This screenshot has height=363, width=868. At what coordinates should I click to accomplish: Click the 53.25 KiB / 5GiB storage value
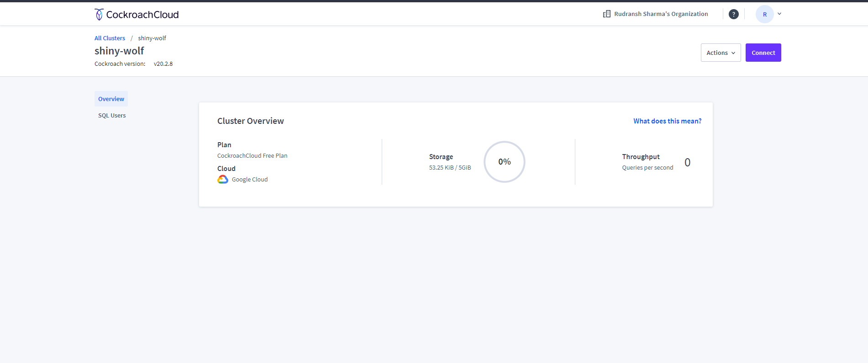[x=450, y=168]
